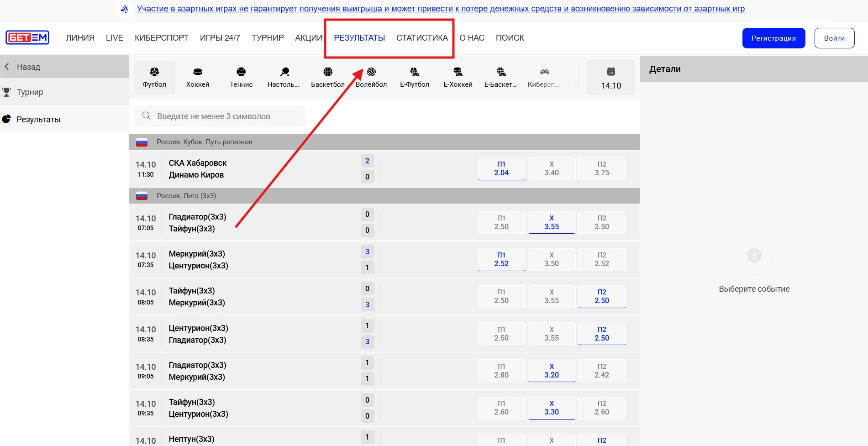Select П1 2.52 for Меркурий vs Центурион
The image size is (868, 446).
click(x=501, y=259)
